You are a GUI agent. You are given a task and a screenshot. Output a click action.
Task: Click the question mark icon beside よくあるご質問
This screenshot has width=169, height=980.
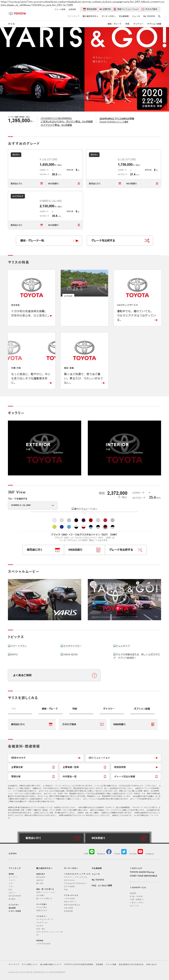pos(94,675)
